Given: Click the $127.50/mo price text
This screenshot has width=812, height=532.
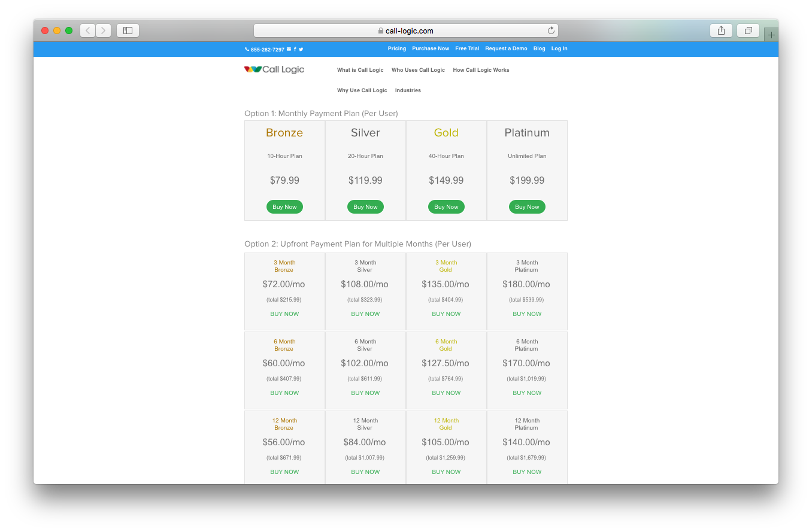Looking at the screenshot, I should coord(446,363).
